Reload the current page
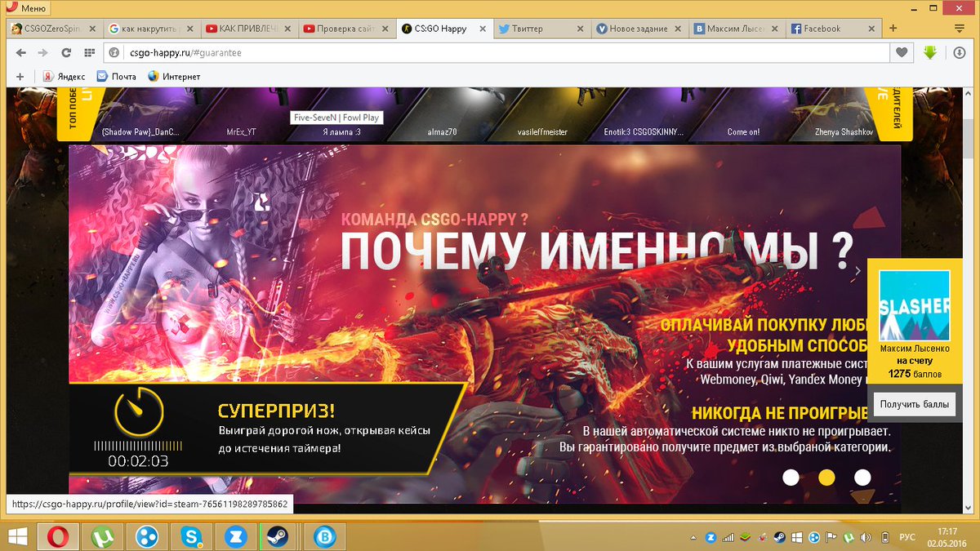 coord(65,52)
